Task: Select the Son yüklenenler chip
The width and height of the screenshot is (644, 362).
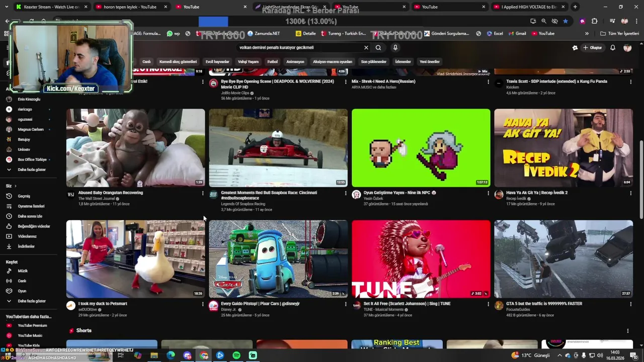Action: 373,62
